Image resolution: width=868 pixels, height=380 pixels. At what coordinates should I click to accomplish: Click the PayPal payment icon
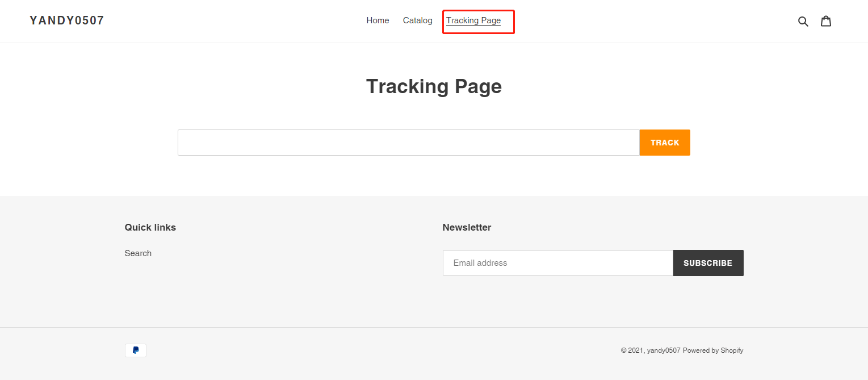click(136, 350)
